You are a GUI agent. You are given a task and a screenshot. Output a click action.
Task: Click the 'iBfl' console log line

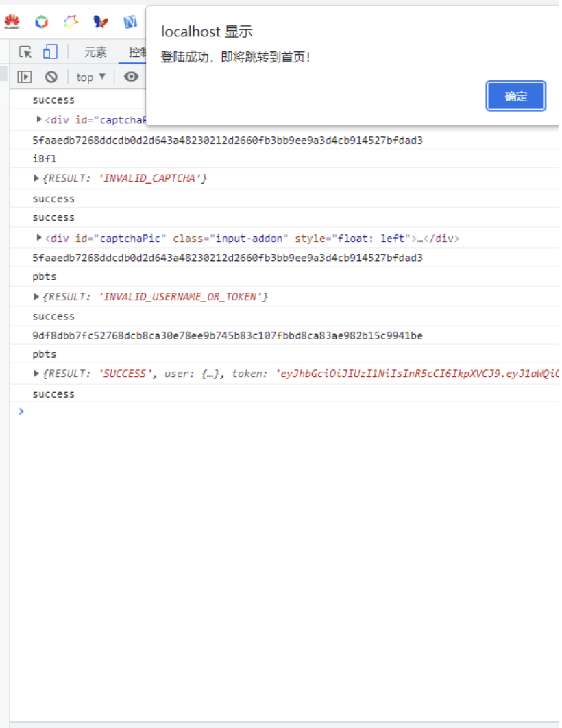45,159
